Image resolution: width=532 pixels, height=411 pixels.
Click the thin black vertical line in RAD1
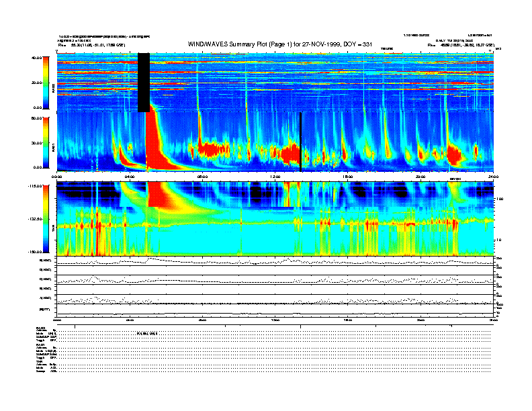pos(301,142)
